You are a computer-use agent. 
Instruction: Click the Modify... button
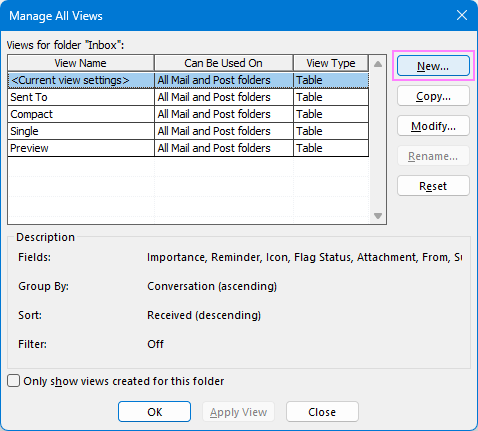433,126
